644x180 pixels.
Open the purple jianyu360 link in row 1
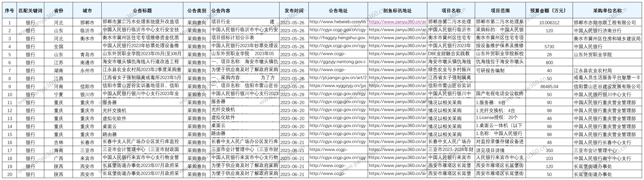[397, 22]
